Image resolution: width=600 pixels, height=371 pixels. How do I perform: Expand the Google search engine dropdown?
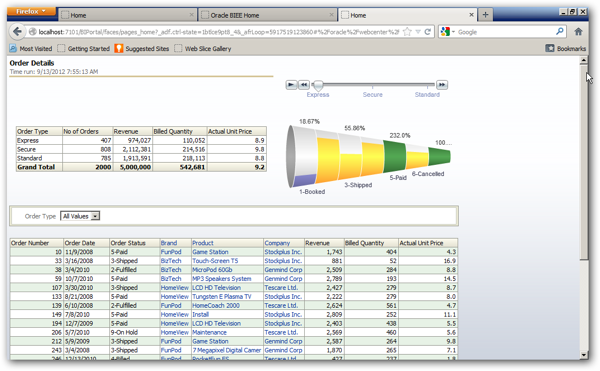point(448,32)
